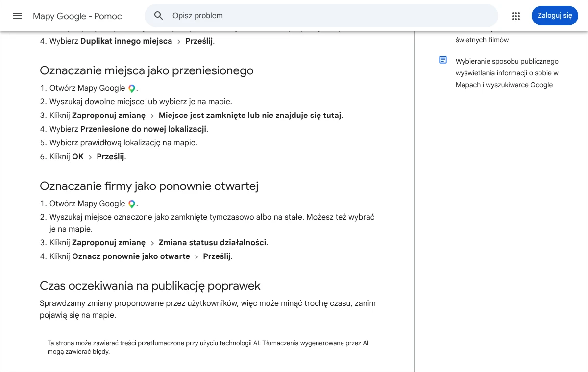Click heading Oznaczanie miejsca jako przeniesionego
588x372 pixels.
click(147, 70)
